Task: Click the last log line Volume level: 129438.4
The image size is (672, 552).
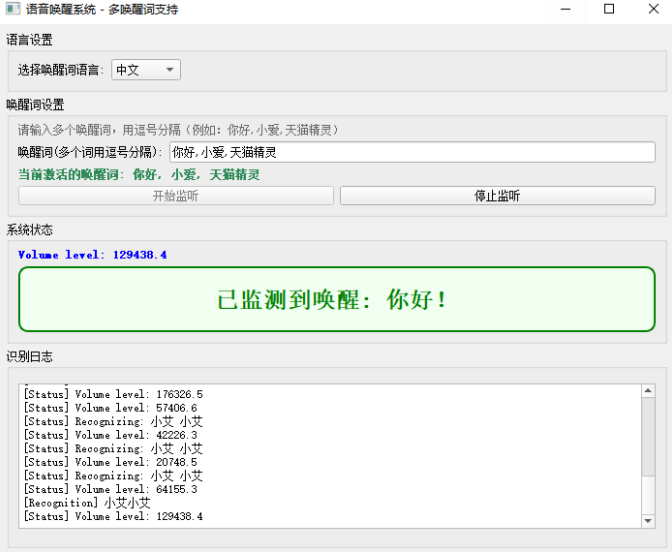Action: (x=113, y=516)
